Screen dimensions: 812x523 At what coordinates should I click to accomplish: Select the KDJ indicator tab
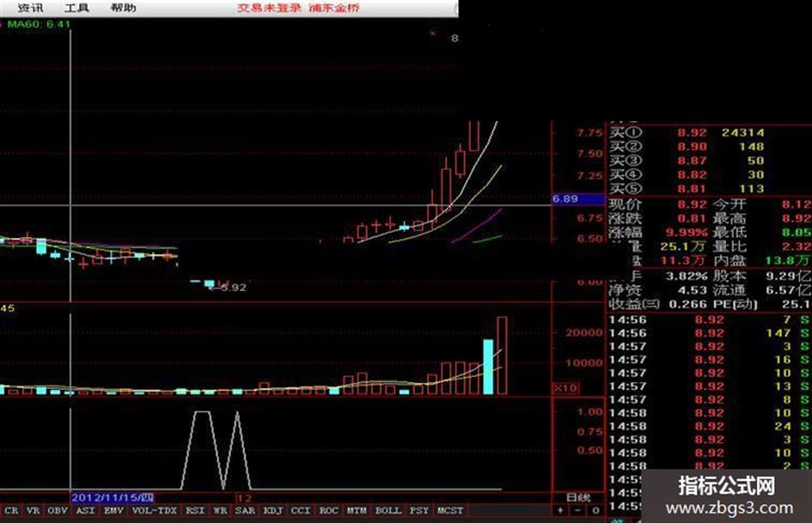click(273, 511)
